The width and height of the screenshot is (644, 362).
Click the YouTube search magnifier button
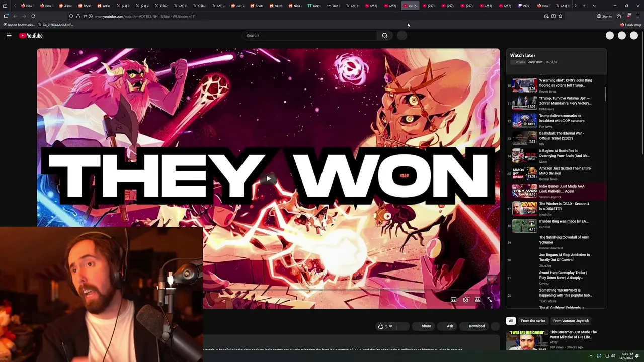point(385,36)
